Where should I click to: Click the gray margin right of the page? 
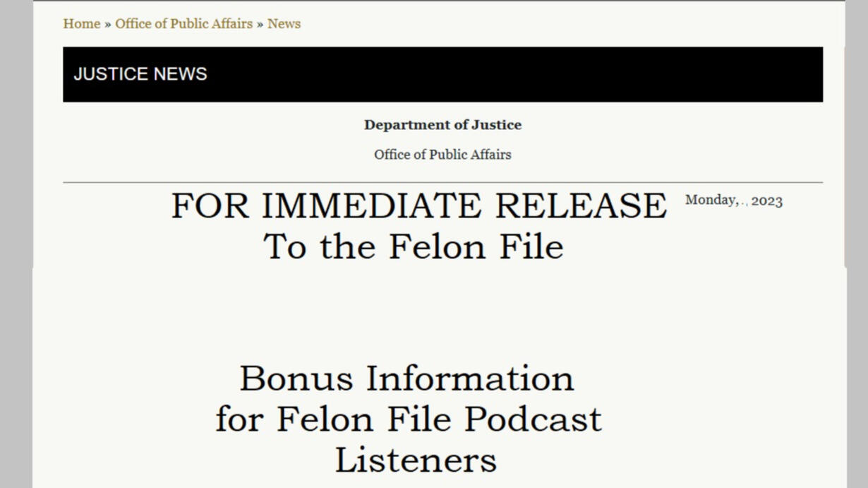(x=857, y=244)
